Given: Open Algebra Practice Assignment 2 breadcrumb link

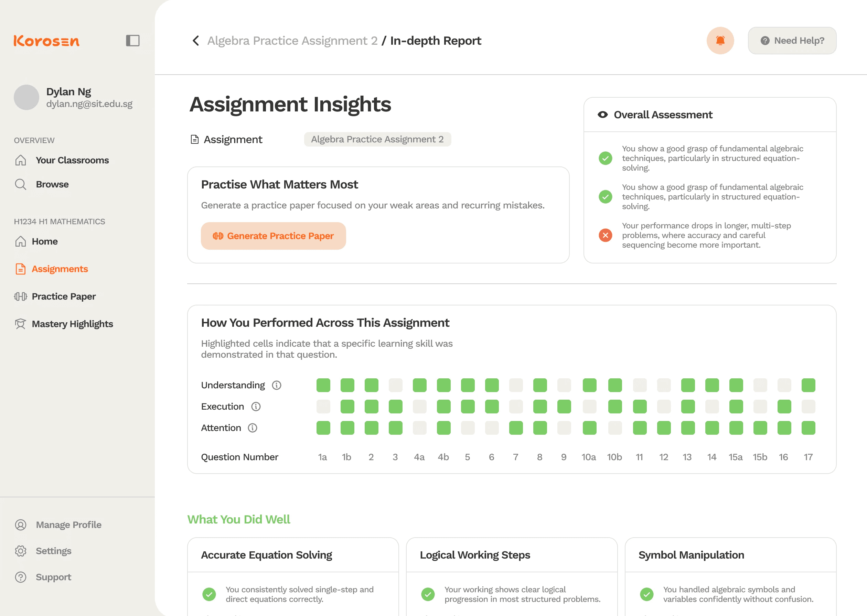Looking at the screenshot, I should click(292, 41).
